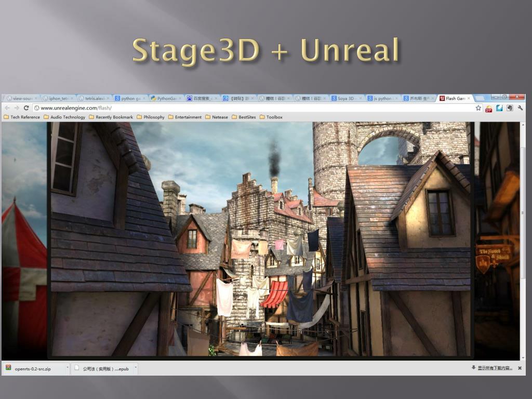Screen dimensions: 532x399
Task: Go forward with the browser forward arrow
Action: tap(17, 108)
